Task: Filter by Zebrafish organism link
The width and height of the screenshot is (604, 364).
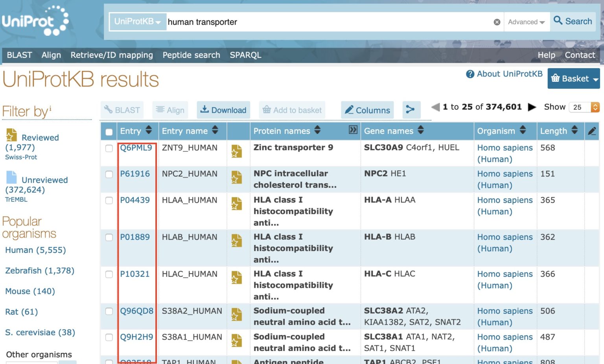Action: click(x=39, y=270)
